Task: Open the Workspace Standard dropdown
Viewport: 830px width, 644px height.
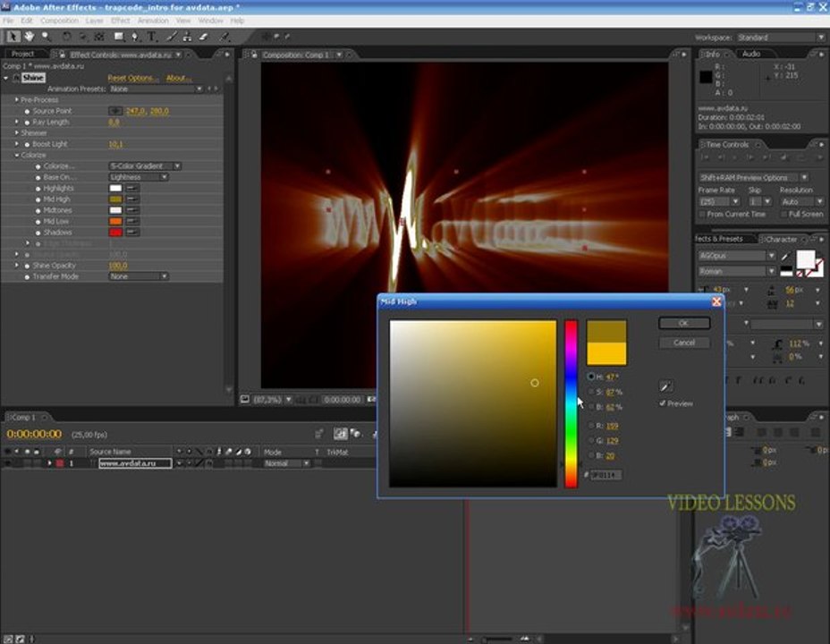Action: coord(780,38)
